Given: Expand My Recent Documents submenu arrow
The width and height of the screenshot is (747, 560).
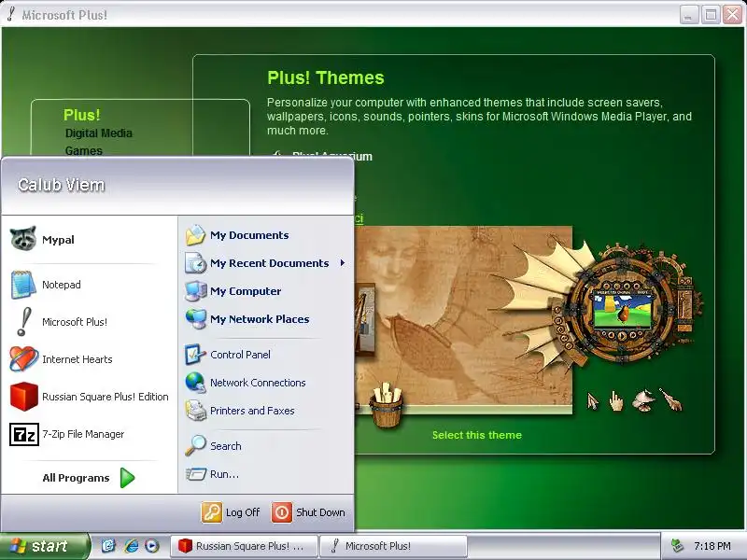Looking at the screenshot, I should tap(343, 263).
